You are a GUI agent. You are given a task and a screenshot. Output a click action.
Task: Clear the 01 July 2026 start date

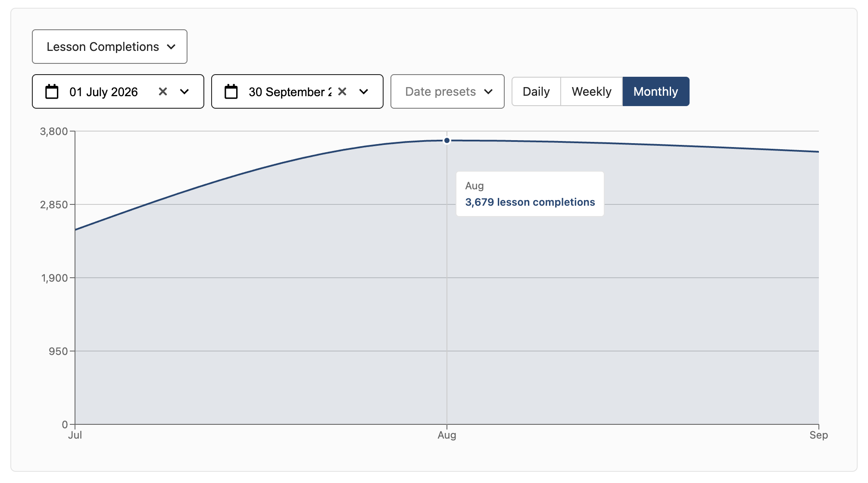(x=163, y=91)
